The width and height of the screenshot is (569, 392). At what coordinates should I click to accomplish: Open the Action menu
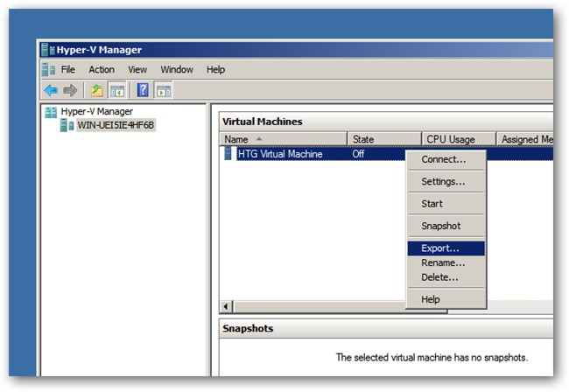(x=102, y=69)
